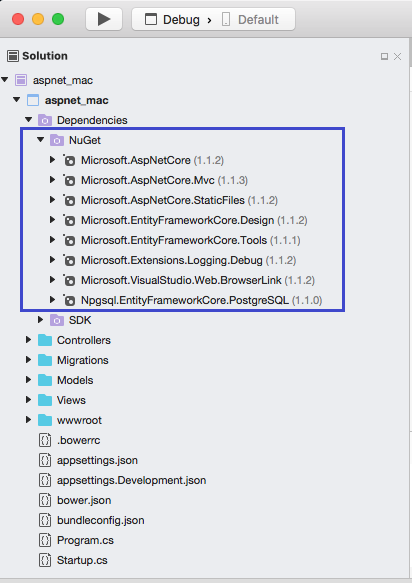
Task: Click the Microsoft.EntityFrameworkCore.Tools package icon
Action: (x=69, y=240)
